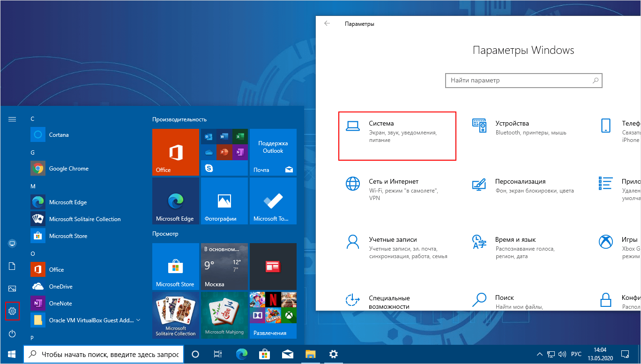Open the Microsoft Edge tile
The height and width of the screenshot is (364, 641).
[x=176, y=201]
